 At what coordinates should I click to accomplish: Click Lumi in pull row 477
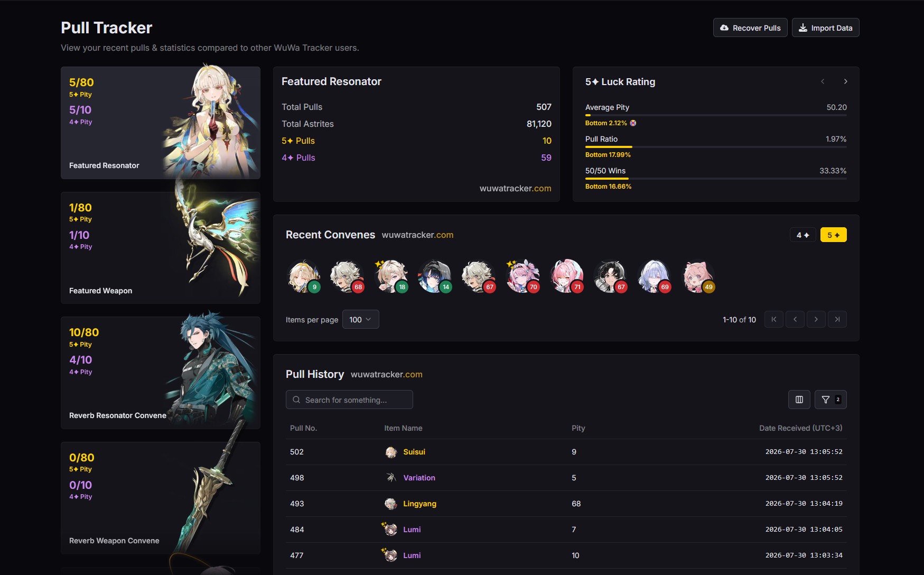412,555
